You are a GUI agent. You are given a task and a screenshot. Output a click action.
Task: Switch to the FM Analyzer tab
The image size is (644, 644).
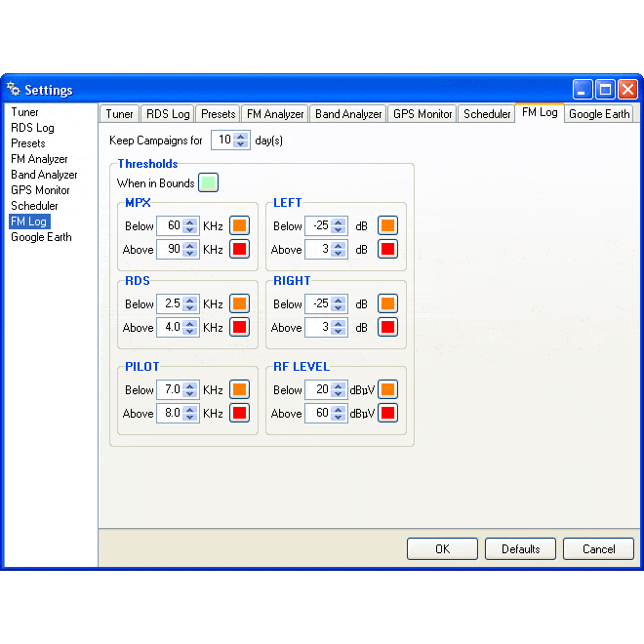[x=275, y=114]
